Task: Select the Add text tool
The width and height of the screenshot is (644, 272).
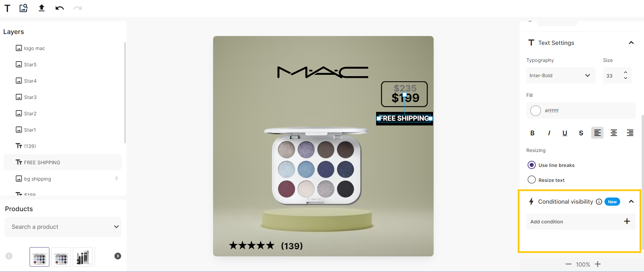Action: pos(7,8)
